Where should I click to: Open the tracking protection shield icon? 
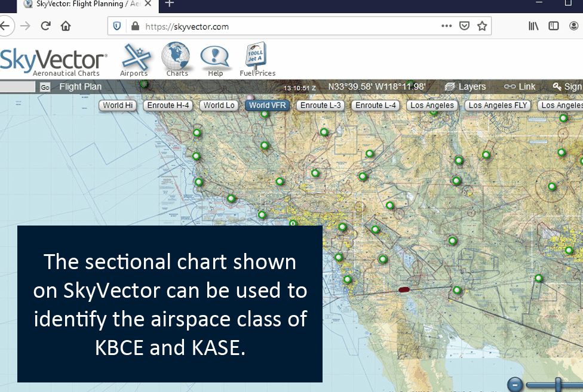click(x=117, y=26)
